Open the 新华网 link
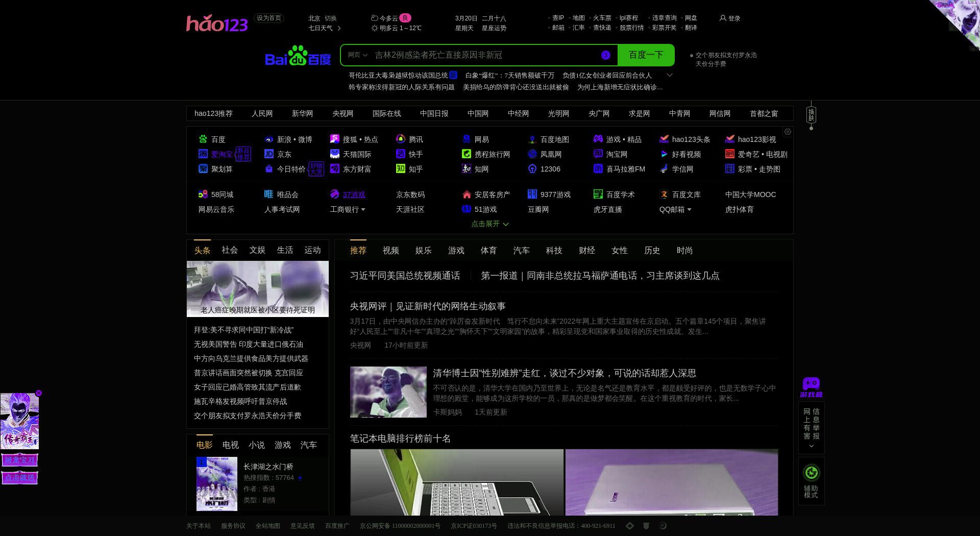The image size is (980, 536). 302,113
